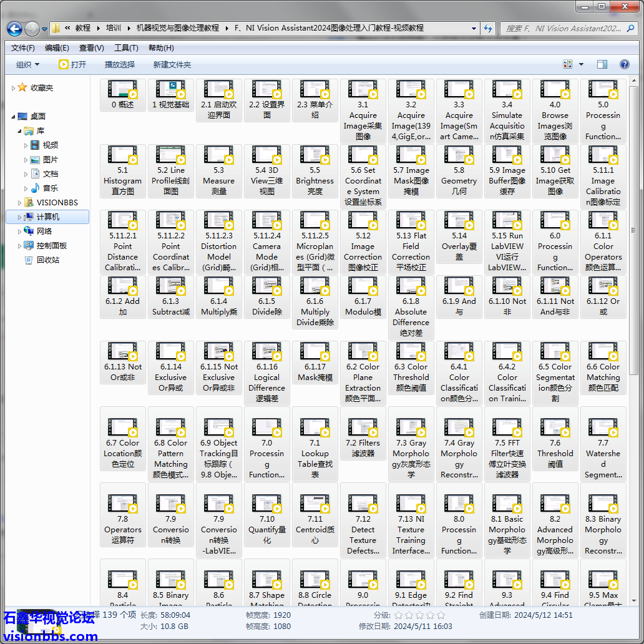This screenshot has height=644, width=644.
Task: Click the file list vertical scrollbar thumb
Action: 633,230
